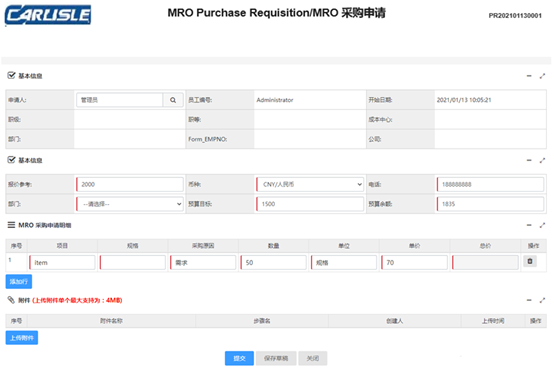Maximize the quote-reference 基本信息 section with its expand icon
The width and height of the screenshot is (554, 374).
tap(542, 160)
